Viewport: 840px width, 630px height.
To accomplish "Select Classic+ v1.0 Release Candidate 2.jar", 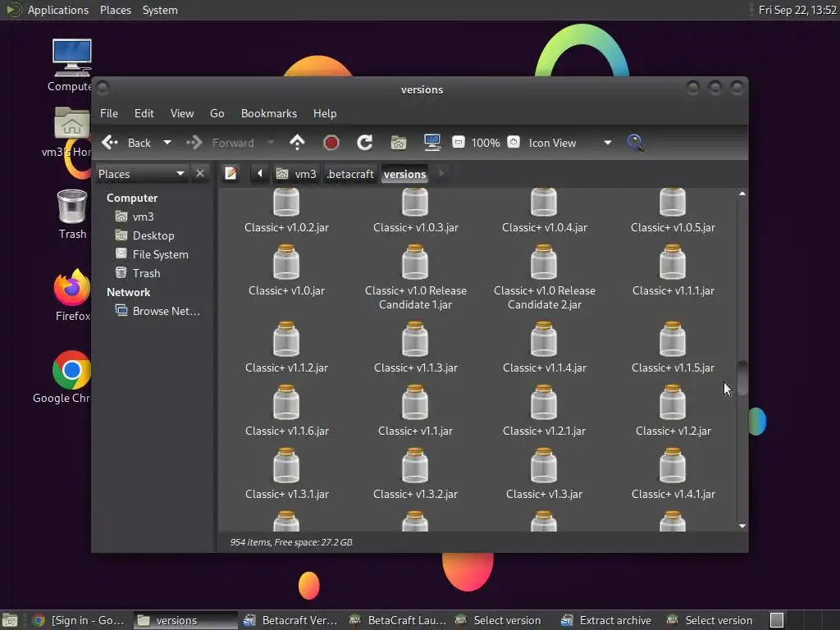I will [x=544, y=278].
